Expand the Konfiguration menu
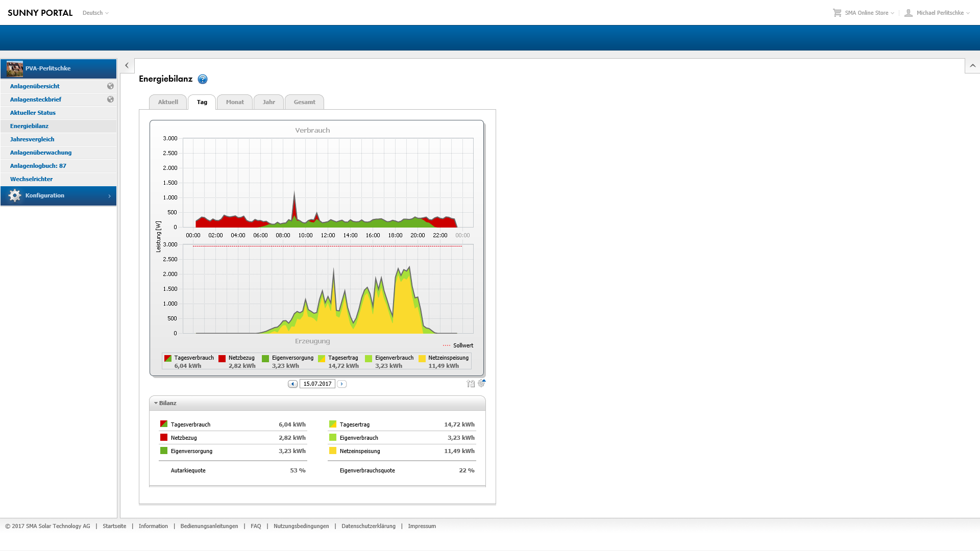Viewport: 980px width, 551px height. point(58,195)
